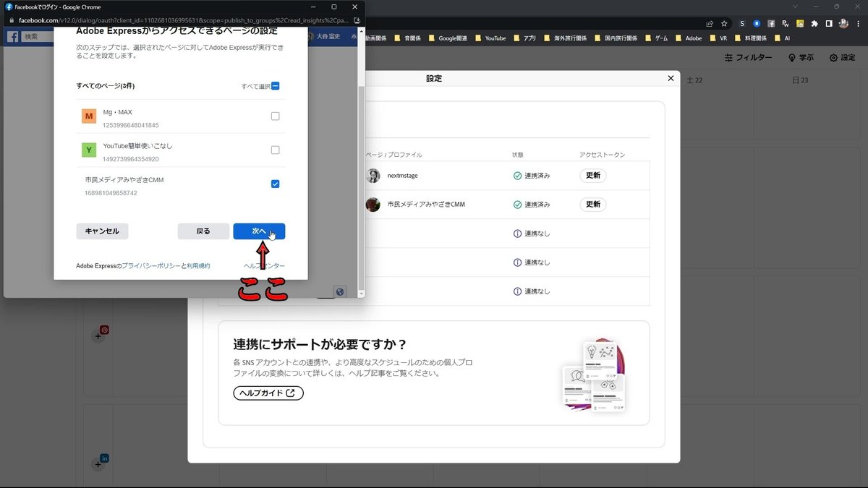This screenshot has height=488, width=868.
Task: Open the 利用規約 link
Action: (x=198, y=266)
